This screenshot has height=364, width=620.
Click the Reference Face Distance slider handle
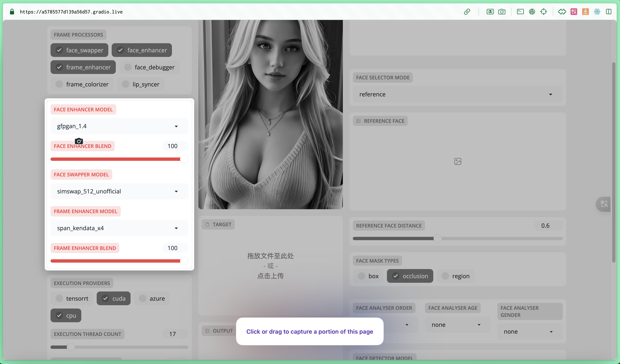pos(437,238)
